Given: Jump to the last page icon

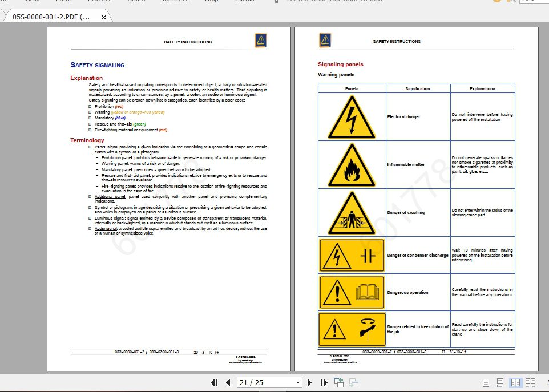Looking at the screenshot, I should pos(324,382).
